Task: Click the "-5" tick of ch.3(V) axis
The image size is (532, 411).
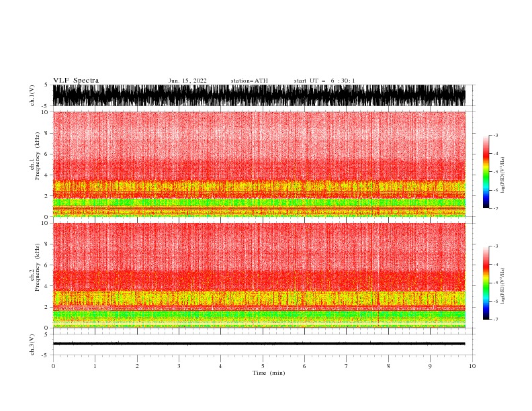Action: click(46, 355)
